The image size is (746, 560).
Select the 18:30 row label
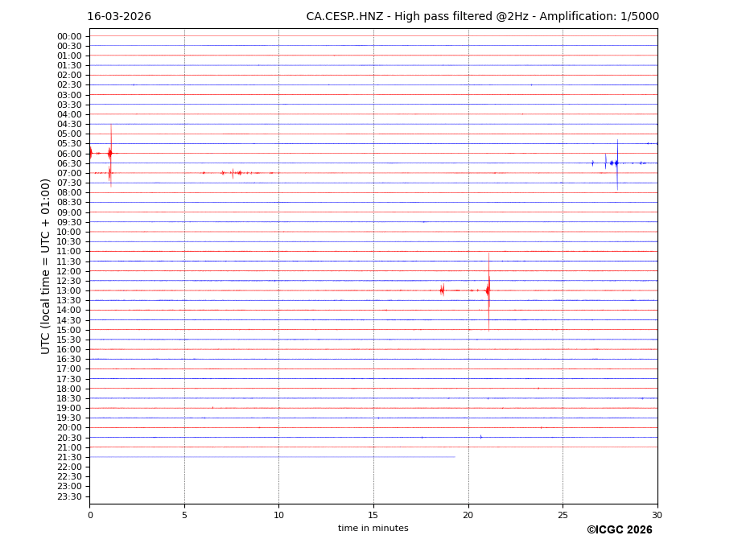point(69,398)
